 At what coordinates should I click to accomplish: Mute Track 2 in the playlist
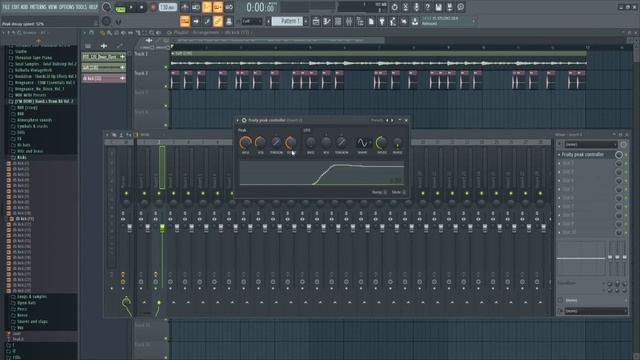point(166,87)
